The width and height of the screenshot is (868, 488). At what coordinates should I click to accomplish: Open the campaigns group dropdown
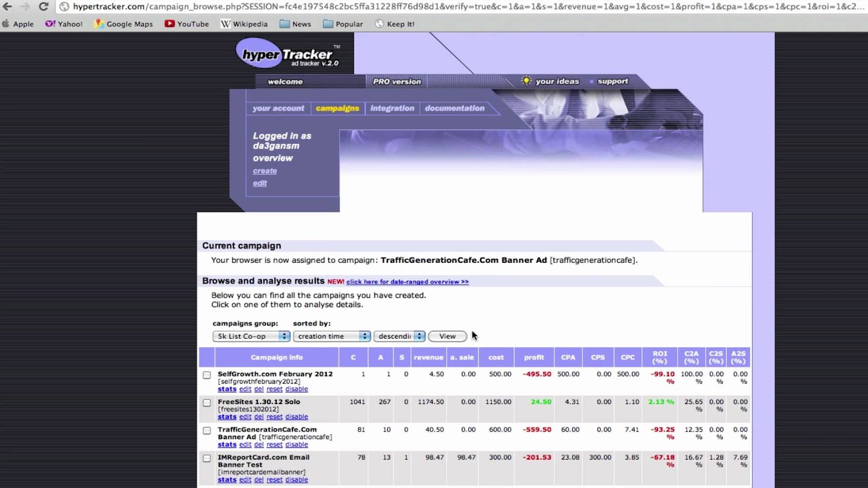(x=251, y=336)
